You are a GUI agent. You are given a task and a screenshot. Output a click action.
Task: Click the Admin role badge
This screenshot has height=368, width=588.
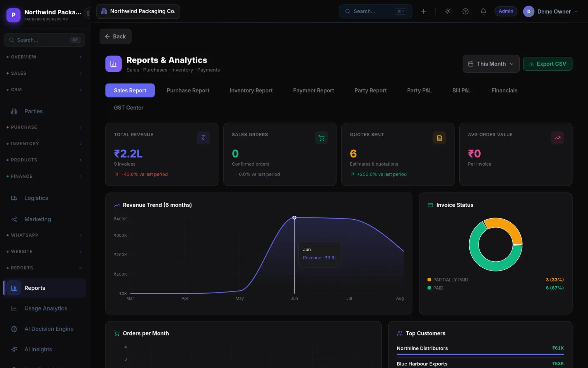point(506,11)
